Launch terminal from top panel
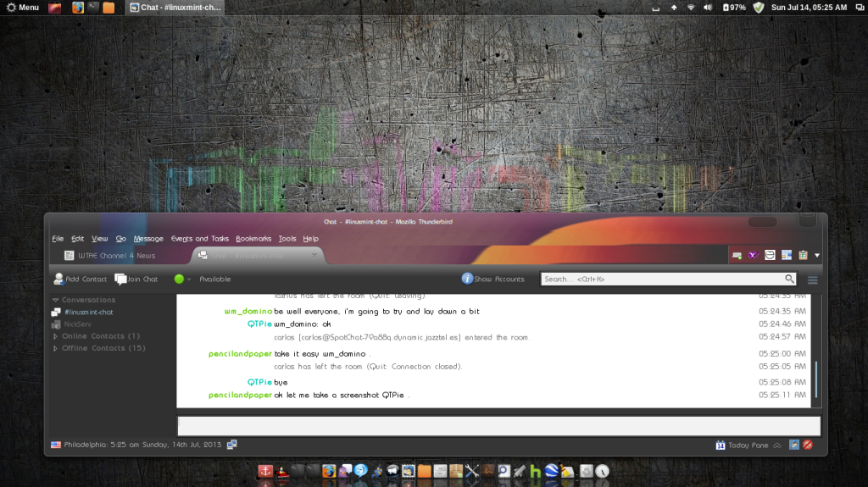This screenshot has height=487, width=868. [93, 7]
